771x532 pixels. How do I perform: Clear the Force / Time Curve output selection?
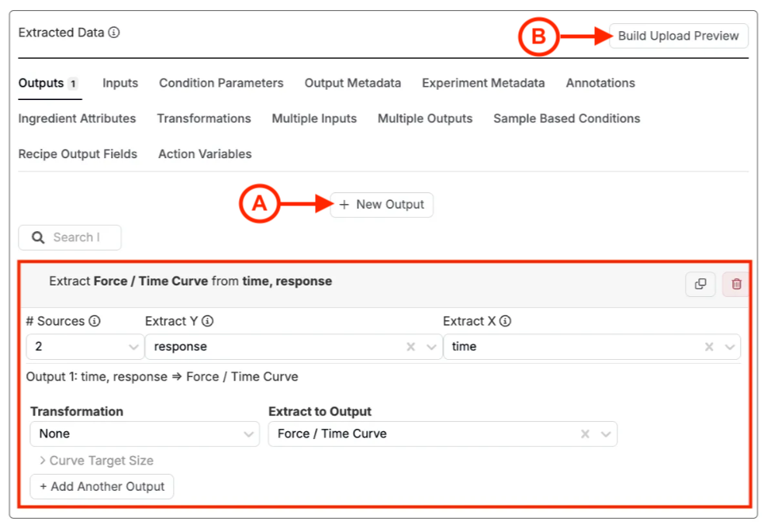586,434
